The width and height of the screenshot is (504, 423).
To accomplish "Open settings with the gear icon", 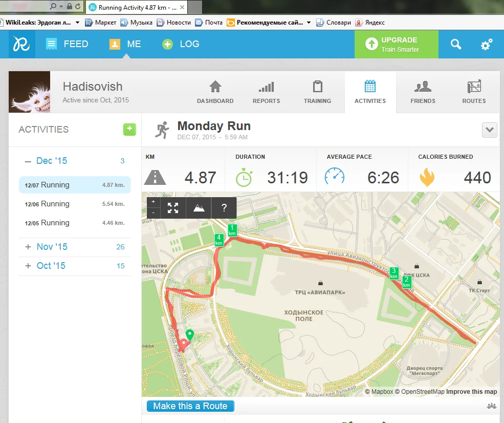I will pyautogui.click(x=486, y=45).
